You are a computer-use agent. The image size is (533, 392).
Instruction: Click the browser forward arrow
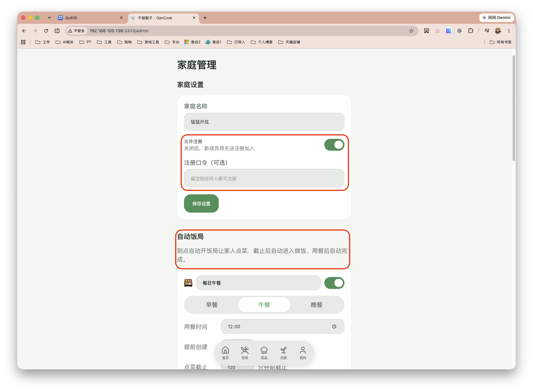(x=35, y=31)
